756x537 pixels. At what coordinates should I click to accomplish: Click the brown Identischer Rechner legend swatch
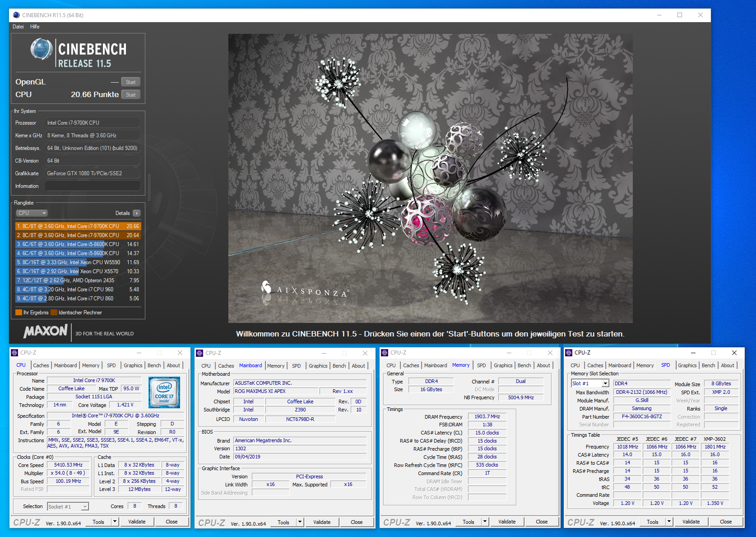[54, 313]
